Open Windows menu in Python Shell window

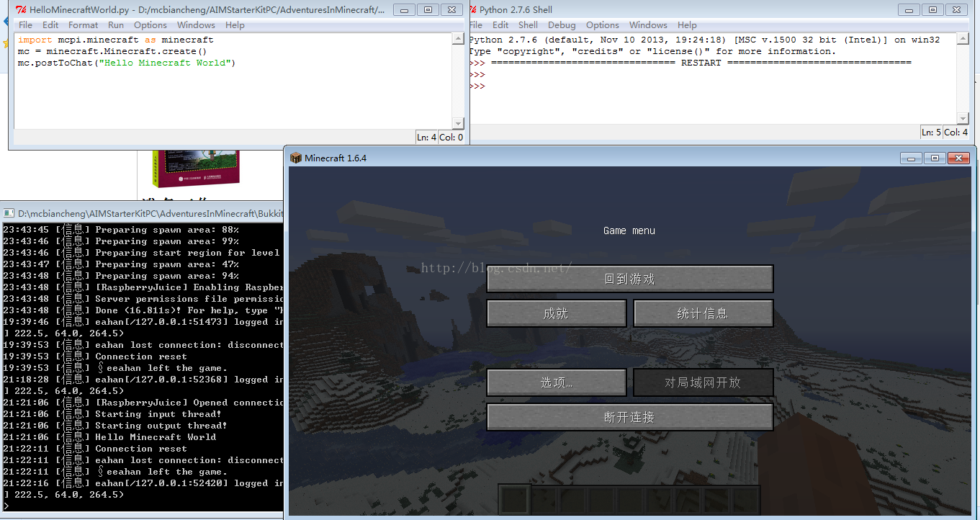pos(648,24)
